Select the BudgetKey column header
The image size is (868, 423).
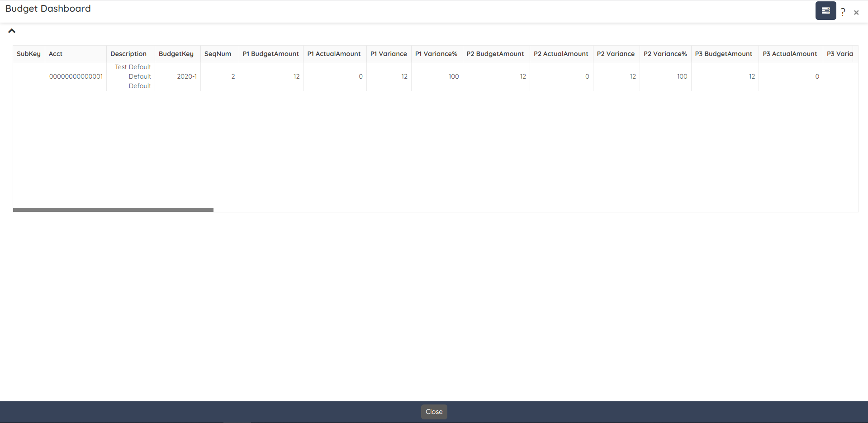click(176, 54)
